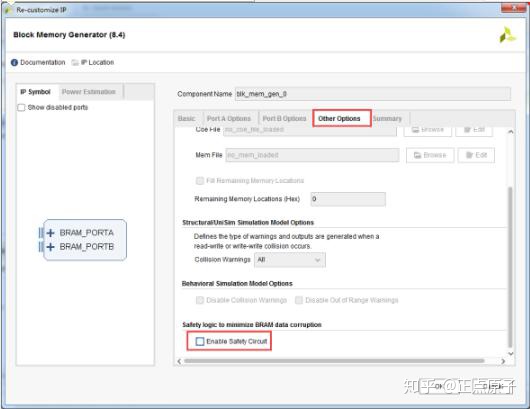Switch to Port B Options tab

coord(284,119)
